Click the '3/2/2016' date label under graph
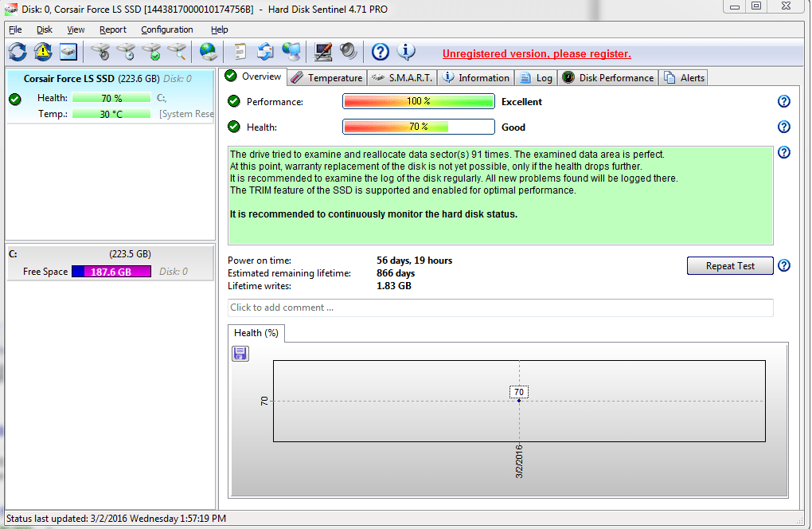 [519, 461]
